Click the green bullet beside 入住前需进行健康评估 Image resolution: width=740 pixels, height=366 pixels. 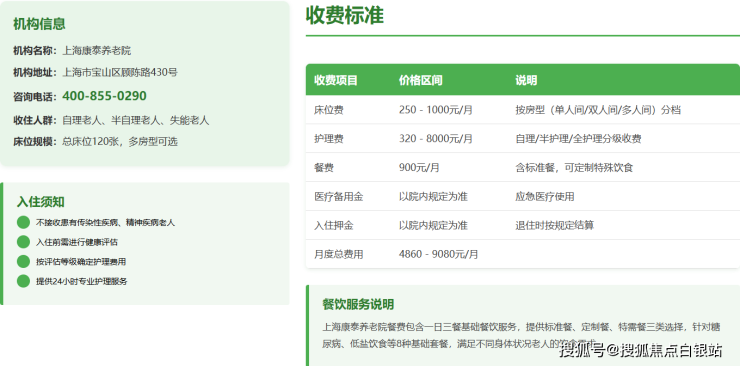click(x=23, y=242)
